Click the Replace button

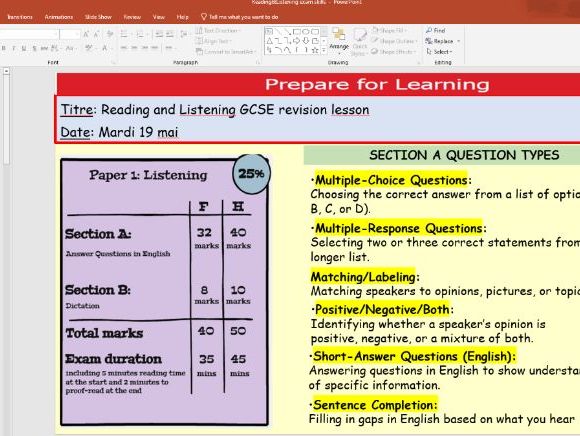(x=442, y=41)
